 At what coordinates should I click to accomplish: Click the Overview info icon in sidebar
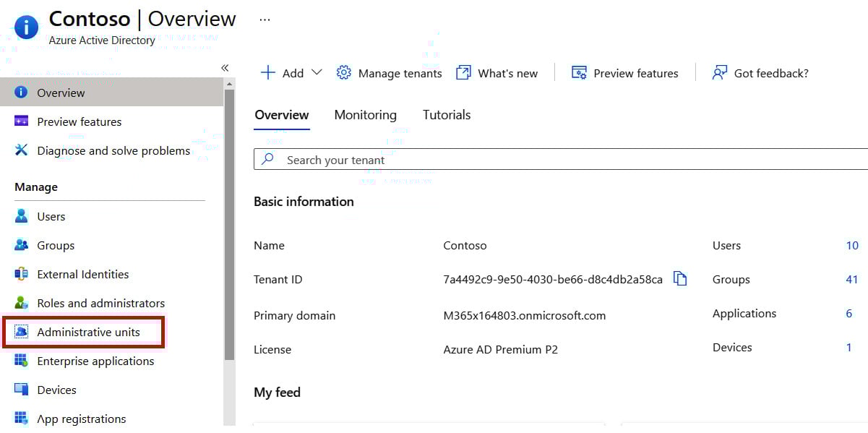coord(21,93)
